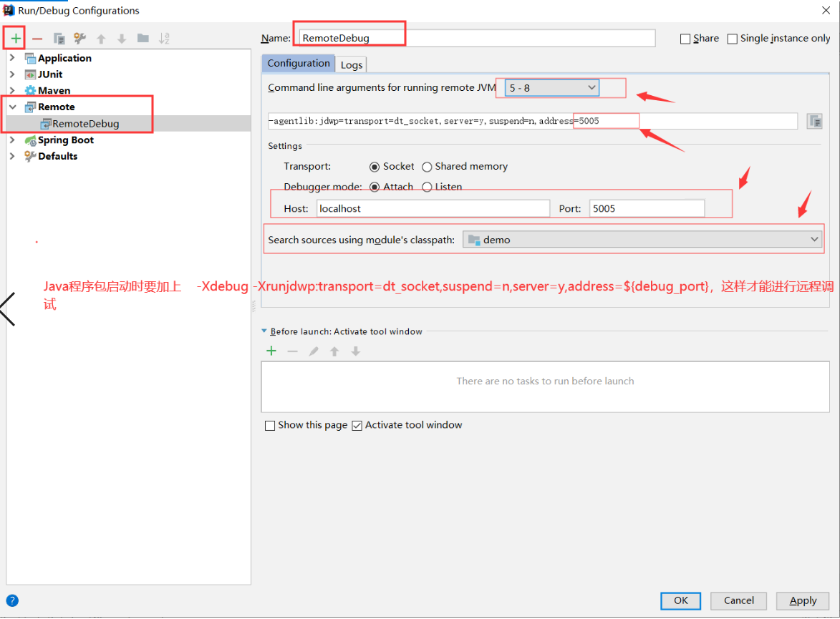
Task: Click the Maven gear icon
Action: click(30, 90)
